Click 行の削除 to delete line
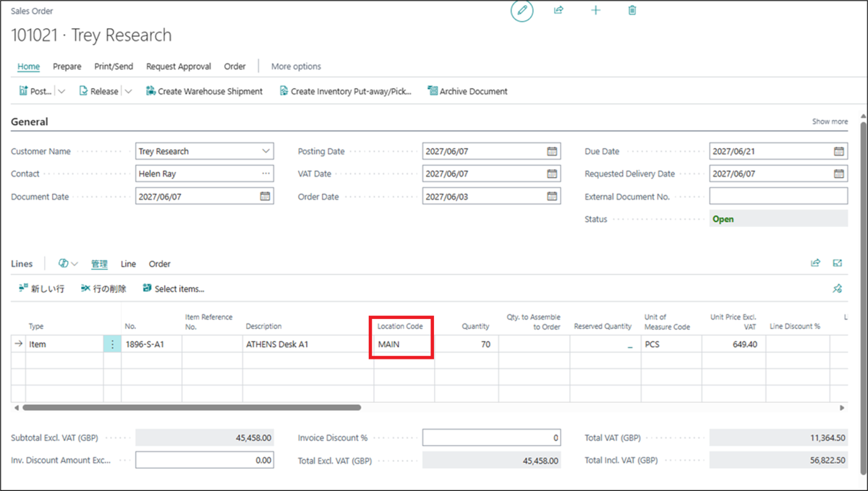Screen dimensions: 868x491 point(103,289)
